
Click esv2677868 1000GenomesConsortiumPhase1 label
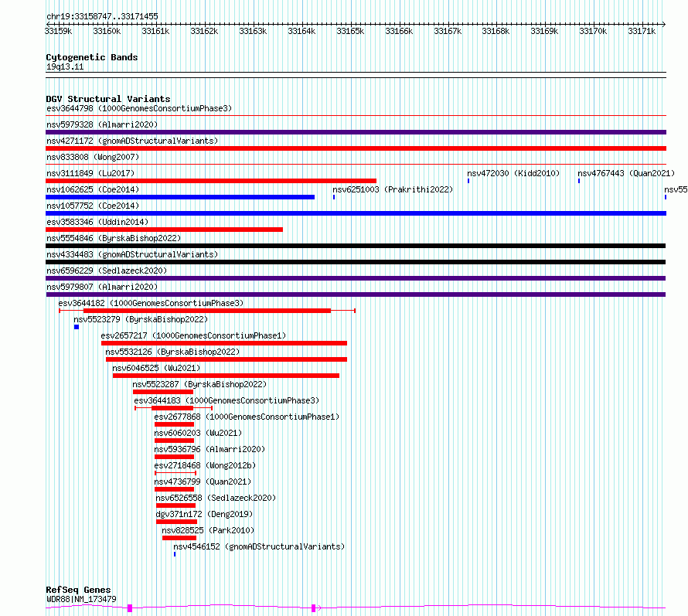tap(247, 417)
